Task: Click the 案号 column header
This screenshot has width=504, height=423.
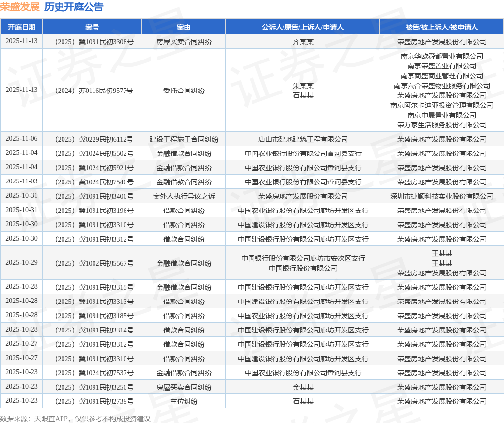Action: (x=92, y=27)
